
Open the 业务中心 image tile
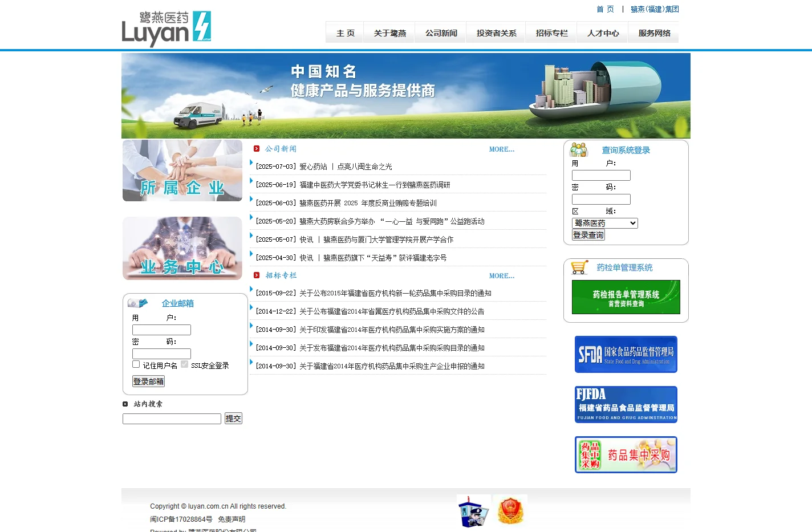coord(182,248)
